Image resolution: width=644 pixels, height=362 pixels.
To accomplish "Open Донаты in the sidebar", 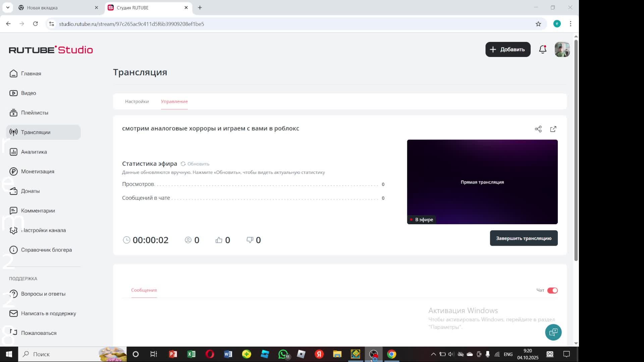I will 30,191.
